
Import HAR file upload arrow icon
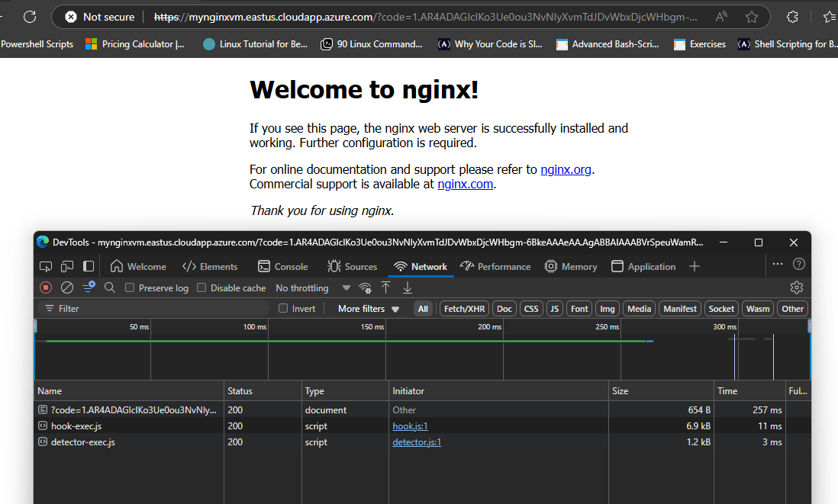click(x=386, y=287)
